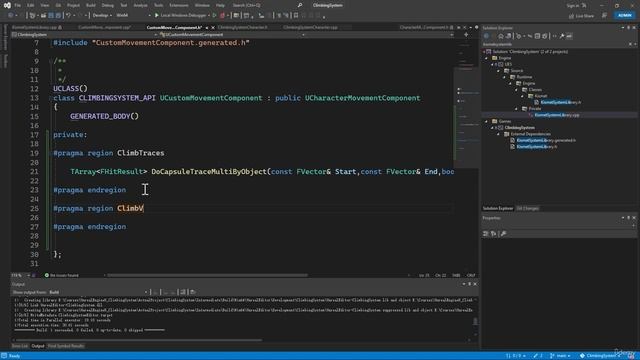Switch to ClimbingSystemCharacter.h tab
The image size is (640, 360).
pyautogui.click(x=242, y=28)
